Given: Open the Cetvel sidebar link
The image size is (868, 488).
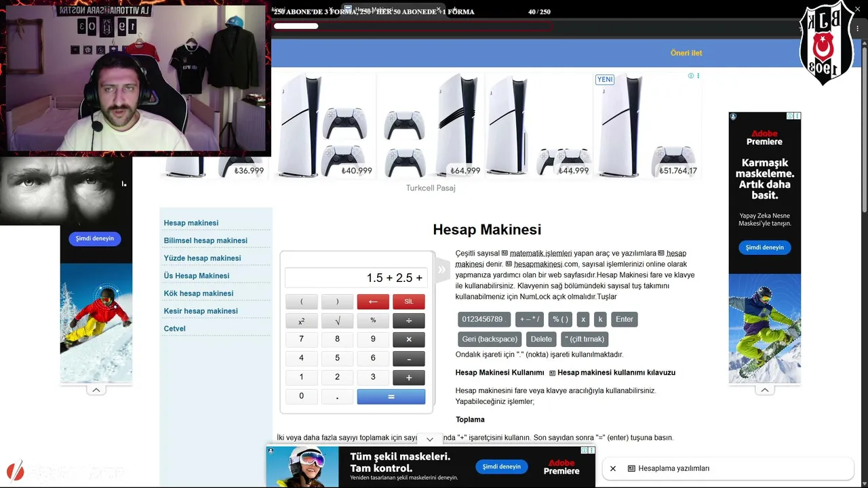Looking at the screenshot, I should click(x=174, y=329).
